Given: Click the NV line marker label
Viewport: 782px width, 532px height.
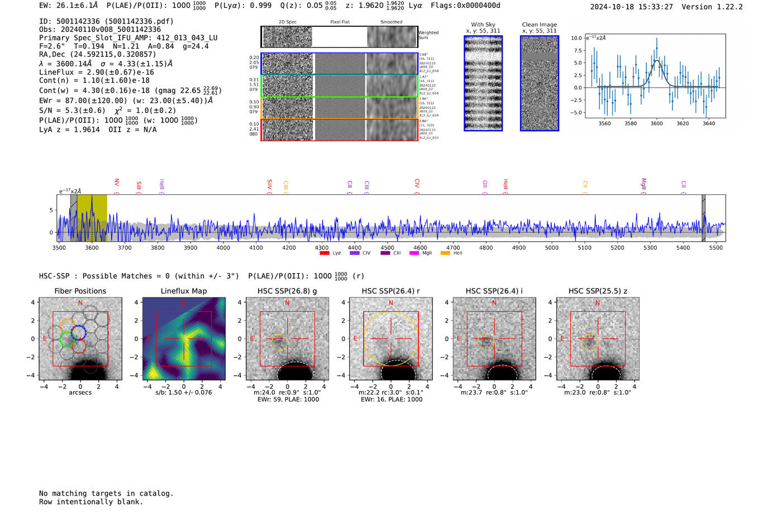Looking at the screenshot, I should click(117, 183).
